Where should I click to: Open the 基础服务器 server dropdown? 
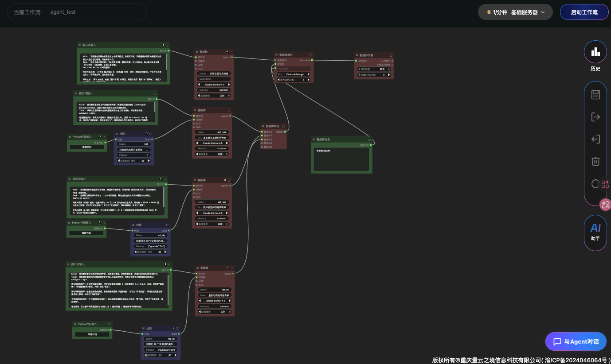515,12
